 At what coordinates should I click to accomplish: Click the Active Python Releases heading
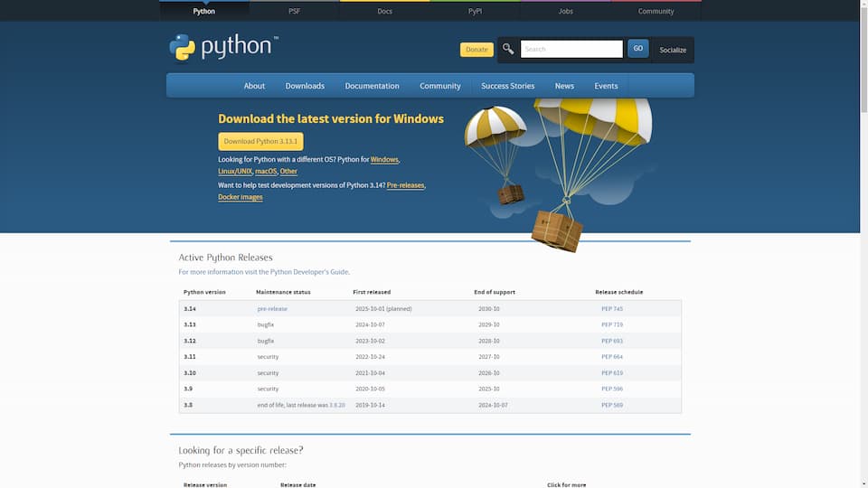click(x=225, y=258)
